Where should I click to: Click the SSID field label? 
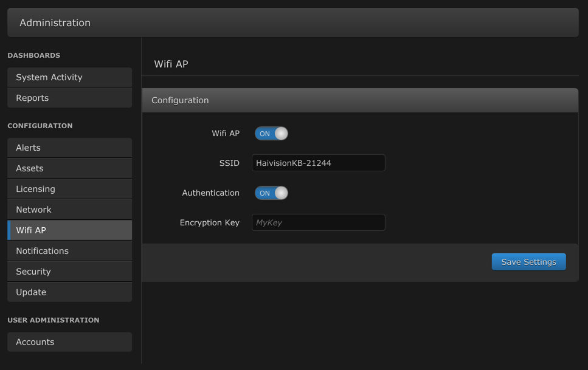(229, 163)
